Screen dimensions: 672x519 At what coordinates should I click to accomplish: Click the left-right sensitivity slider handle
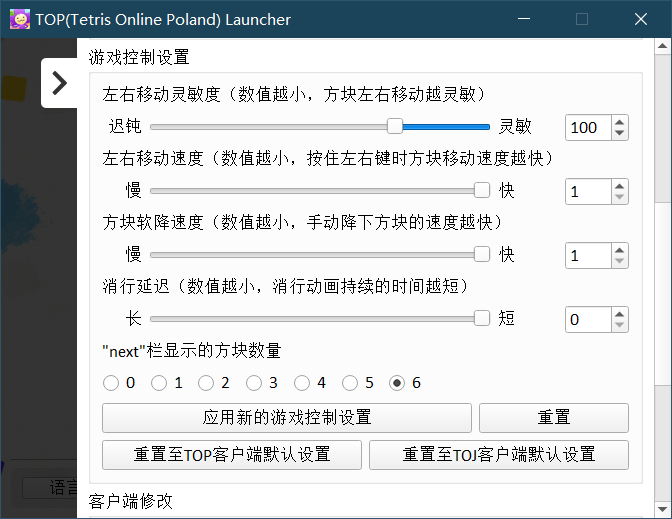point(395,126)
